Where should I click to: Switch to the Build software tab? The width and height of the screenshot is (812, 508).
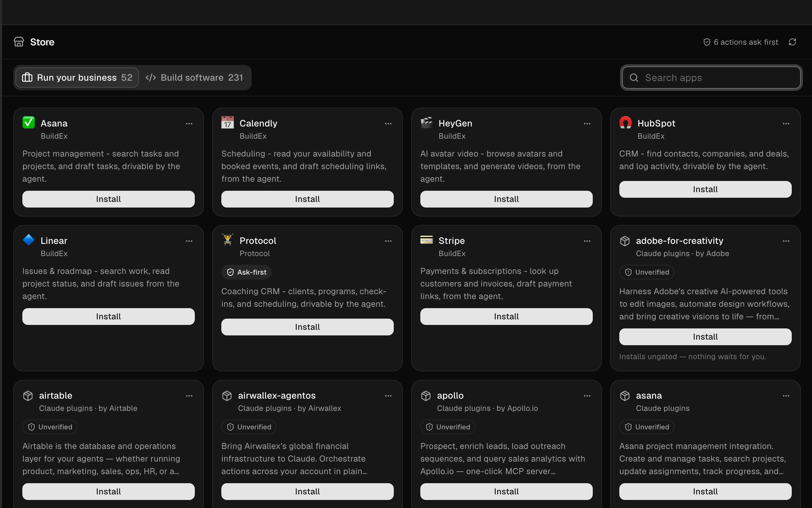(x=194, y=78)
